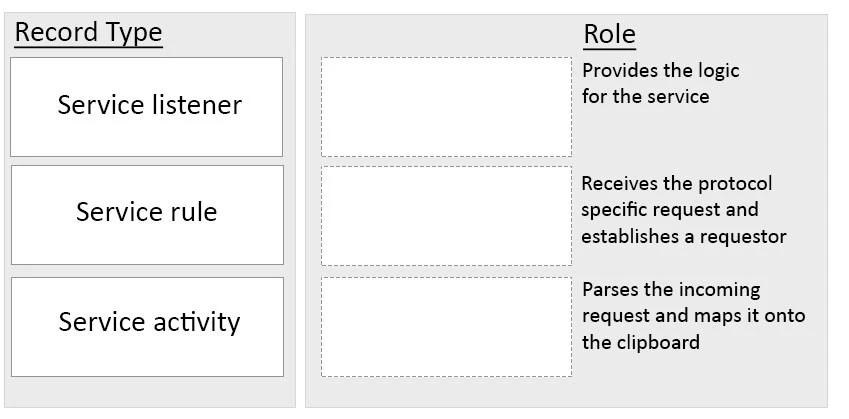849x419 pixels.
Task: Click "specific request and" line in second role
Action: tap(669, 210)
